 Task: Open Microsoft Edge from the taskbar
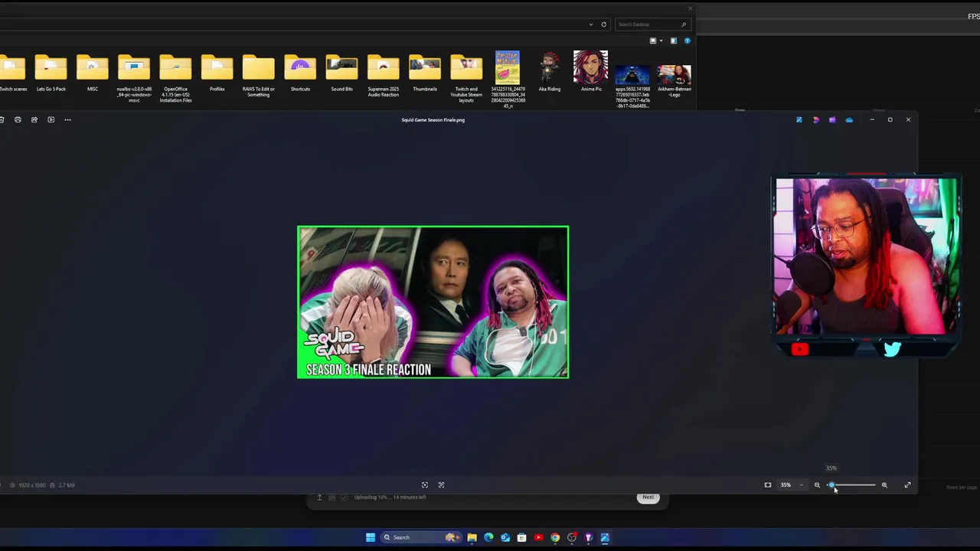tap(488, 537)
